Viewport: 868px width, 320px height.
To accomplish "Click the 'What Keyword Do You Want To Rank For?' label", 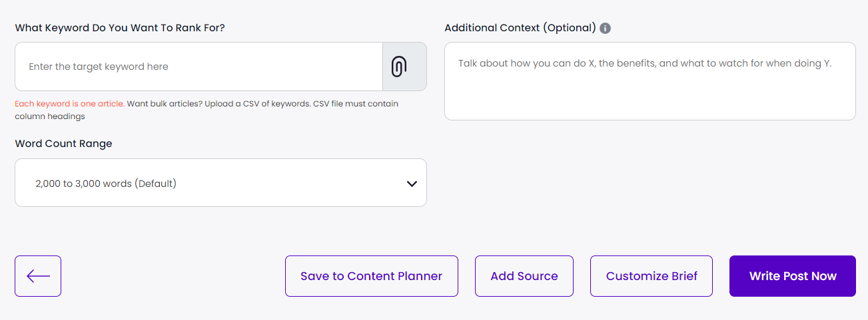I will click(120, 28).
